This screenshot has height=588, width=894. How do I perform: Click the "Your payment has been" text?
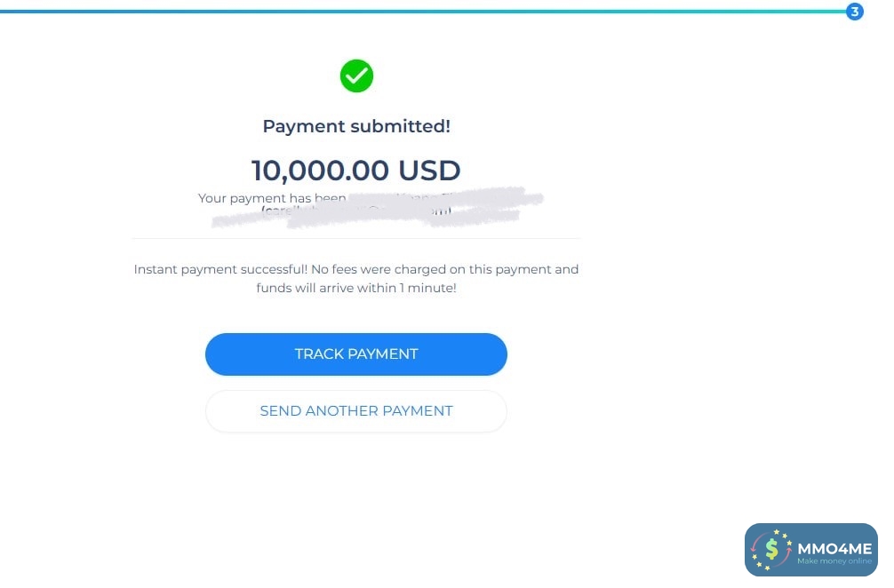click(x=272, y=198)
